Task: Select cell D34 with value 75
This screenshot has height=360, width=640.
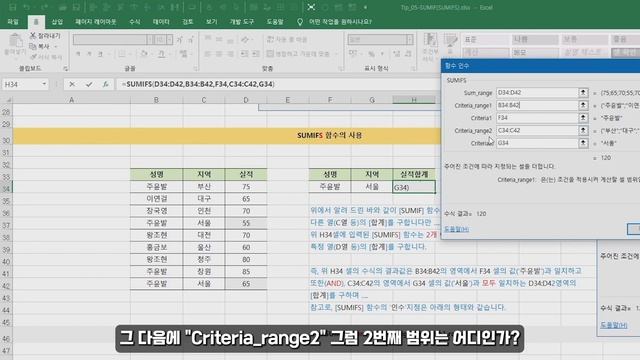Action: tap(246, 187)
